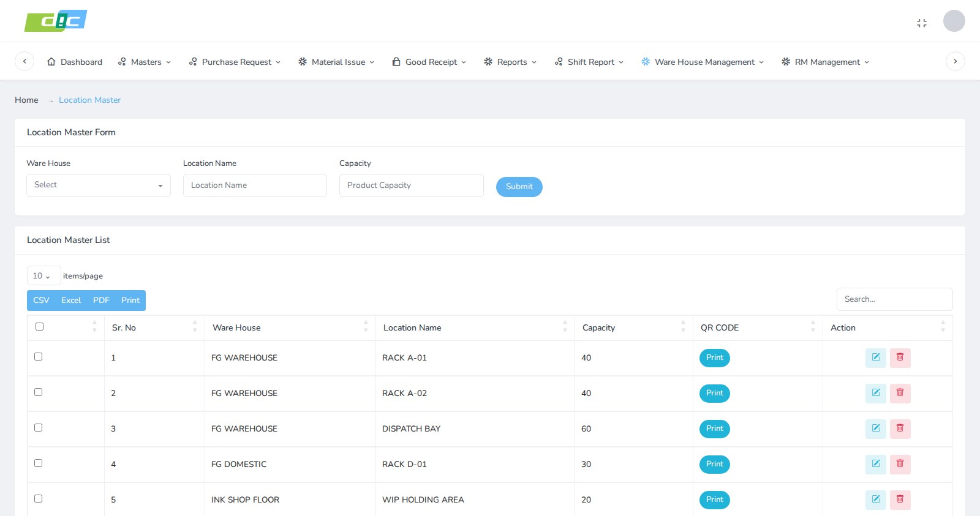Sort the table by the Sr. No column

click(x=154, y=327)
